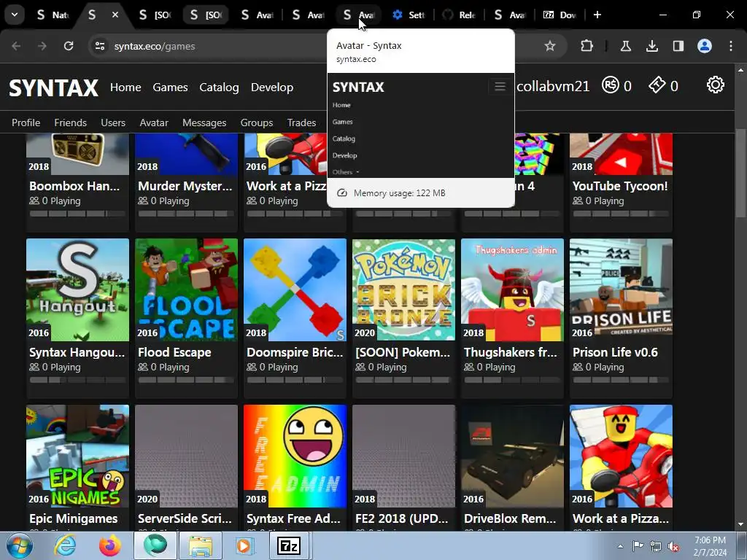Open Catalog in the Syntax navbar
This screenshot has width=747, height=560.
pos(219,87)
